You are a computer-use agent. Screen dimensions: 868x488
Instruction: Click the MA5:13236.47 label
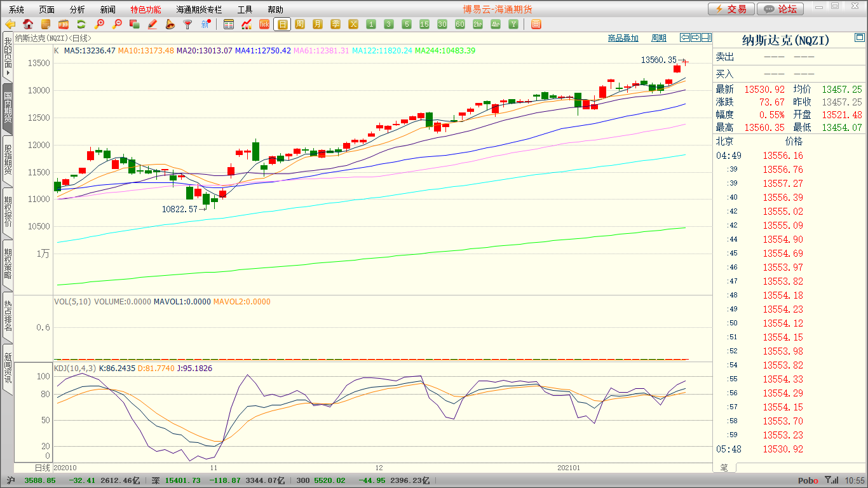click(x=90, y=50)
